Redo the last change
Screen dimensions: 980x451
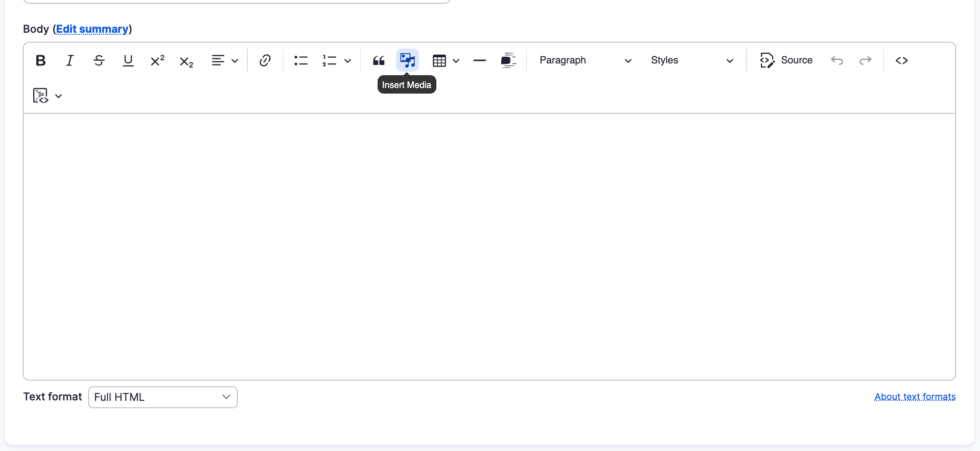click(x=866, y=60)
